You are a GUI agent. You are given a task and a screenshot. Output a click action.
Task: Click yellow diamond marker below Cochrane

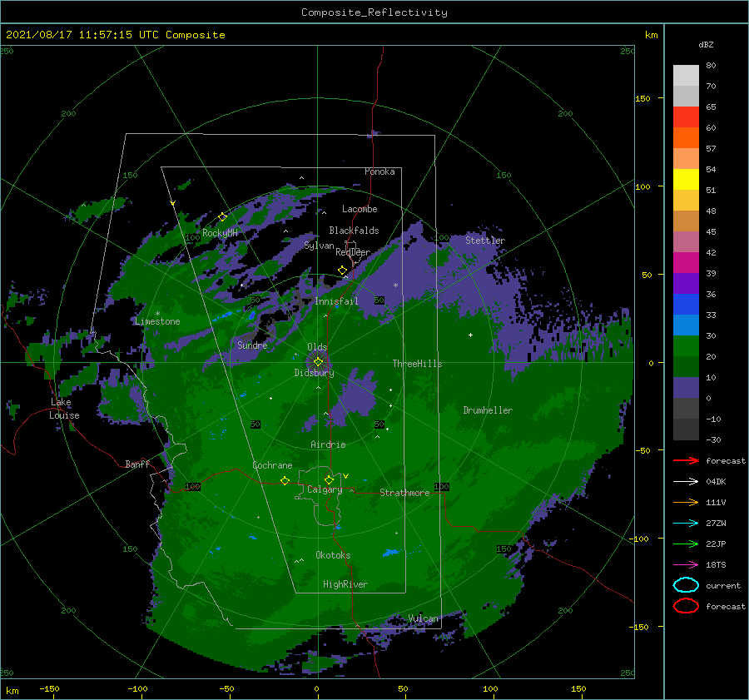[x=285, y=481]
